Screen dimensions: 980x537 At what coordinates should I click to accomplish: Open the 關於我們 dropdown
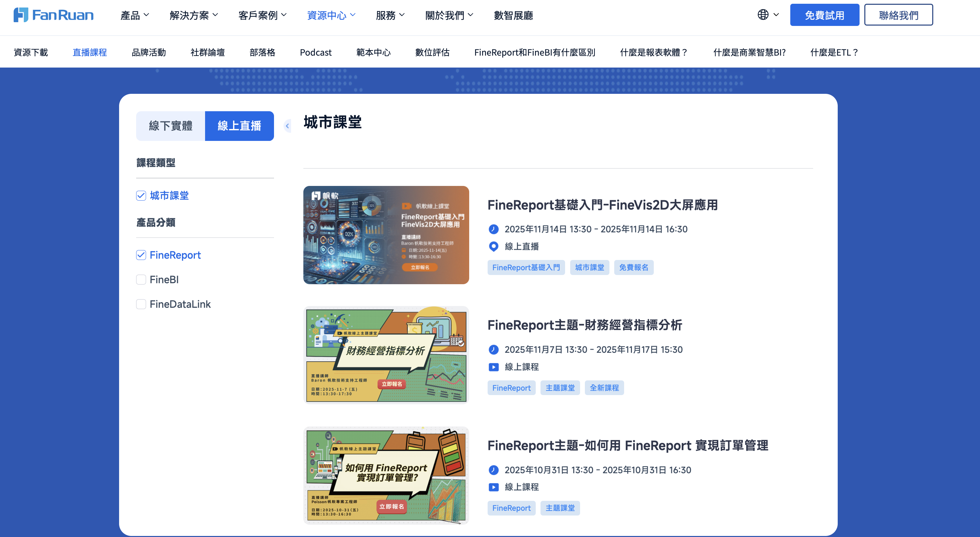[x=449, y=15]
